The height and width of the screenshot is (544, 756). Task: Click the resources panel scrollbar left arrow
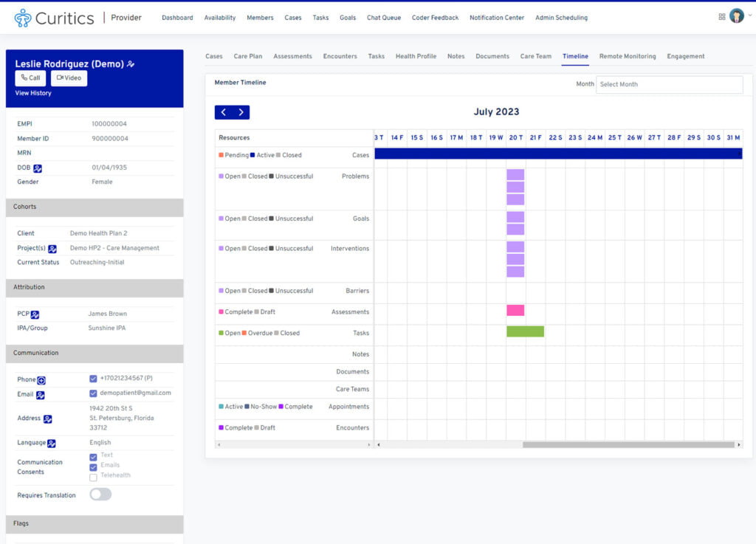click(219, 445)
